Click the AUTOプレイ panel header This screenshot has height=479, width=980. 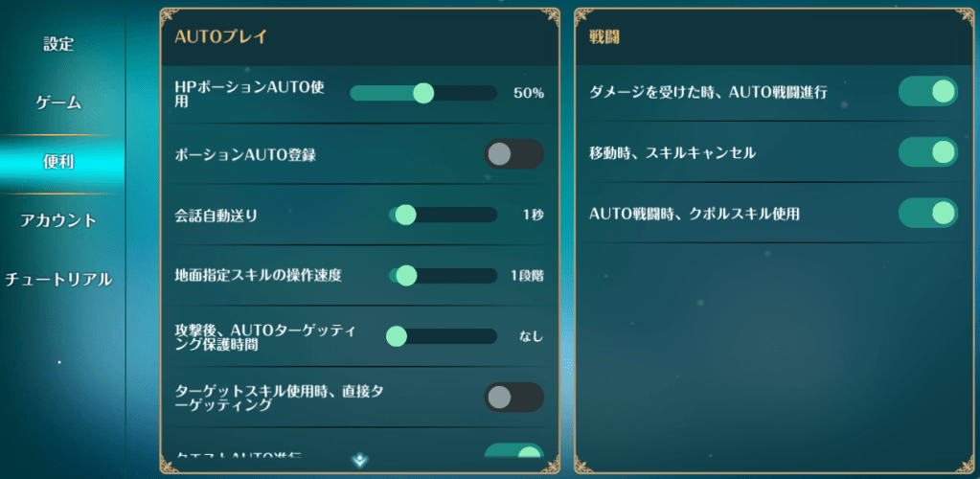pyautogui.click(x=221, y=37)
